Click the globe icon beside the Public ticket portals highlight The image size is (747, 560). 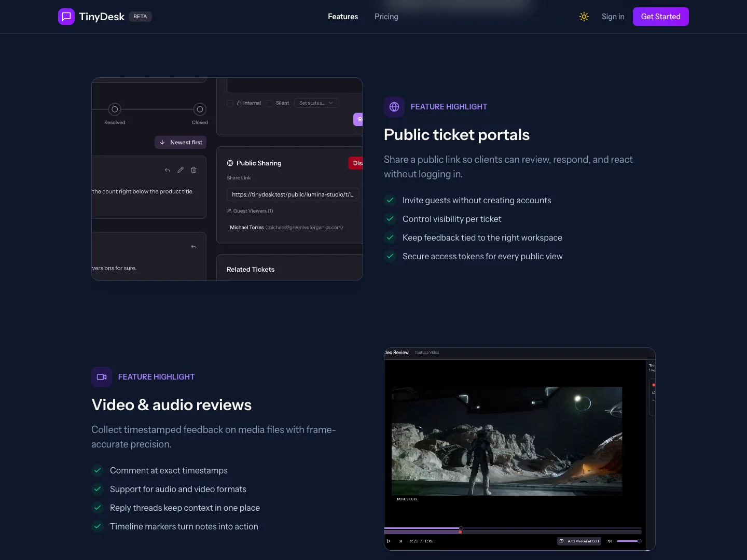(394, 107)
